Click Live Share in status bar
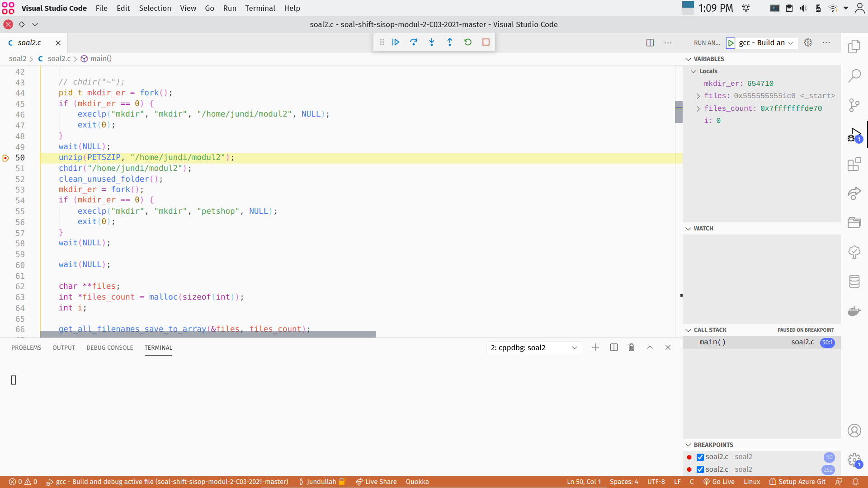The image size is (868, 488). click(x=376, y=482)
